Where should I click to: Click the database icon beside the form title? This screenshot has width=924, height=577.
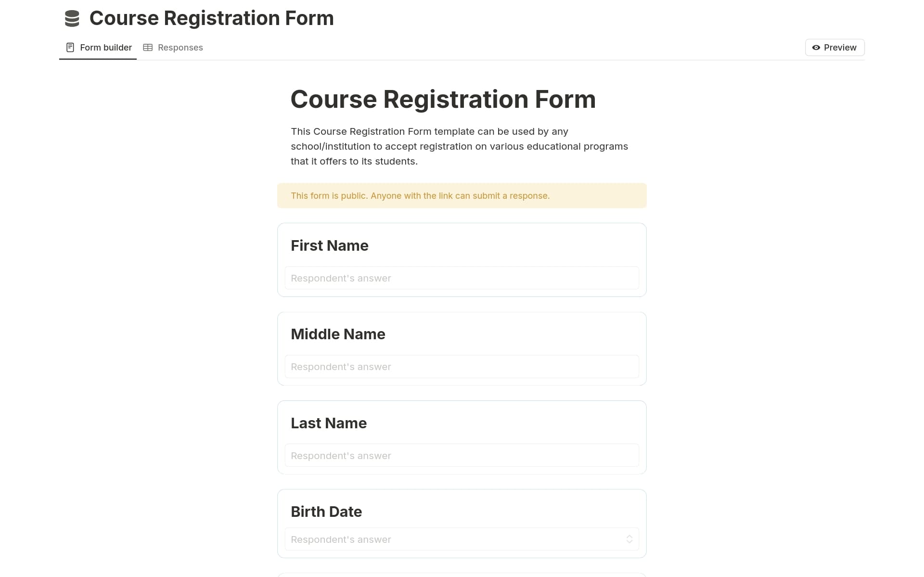71,17
